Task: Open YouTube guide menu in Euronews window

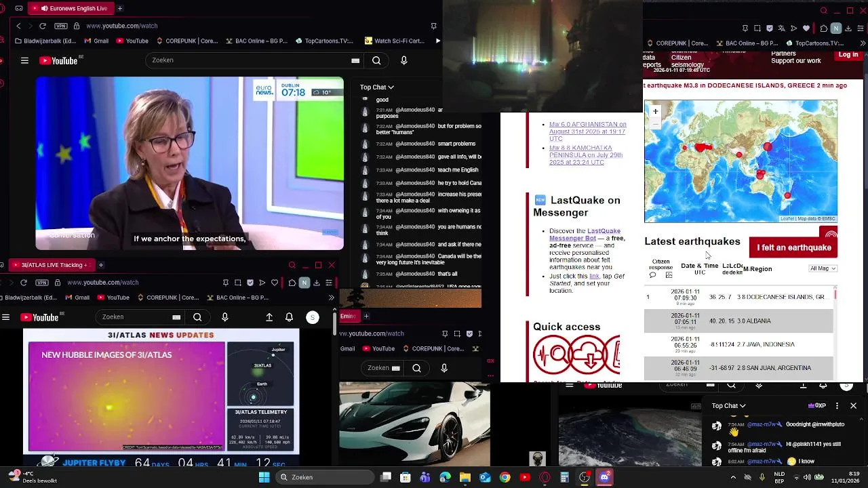Action: click(24, 60)
